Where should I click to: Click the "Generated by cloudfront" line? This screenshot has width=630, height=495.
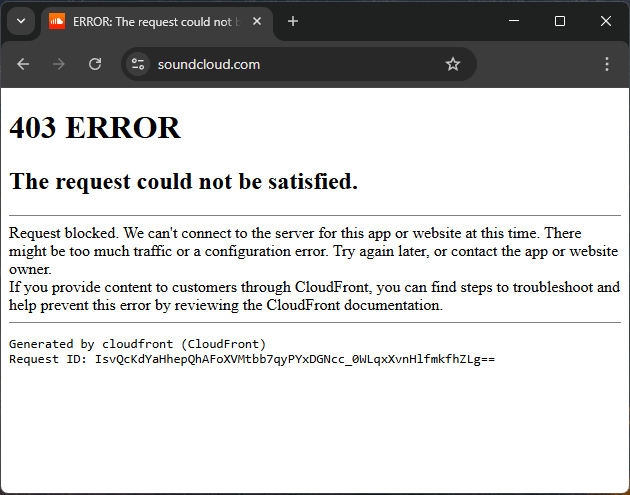point(137,344)
